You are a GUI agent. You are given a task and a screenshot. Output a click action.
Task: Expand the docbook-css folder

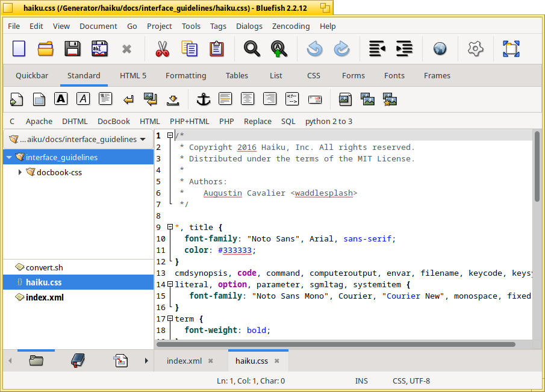point(20,172)
